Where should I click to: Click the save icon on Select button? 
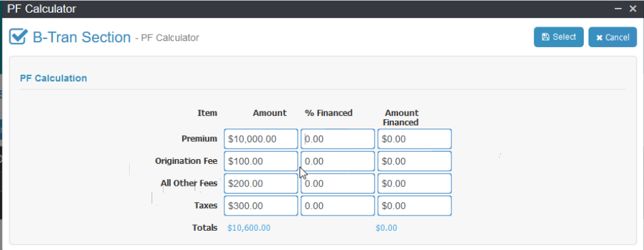[x=545, y=37]
